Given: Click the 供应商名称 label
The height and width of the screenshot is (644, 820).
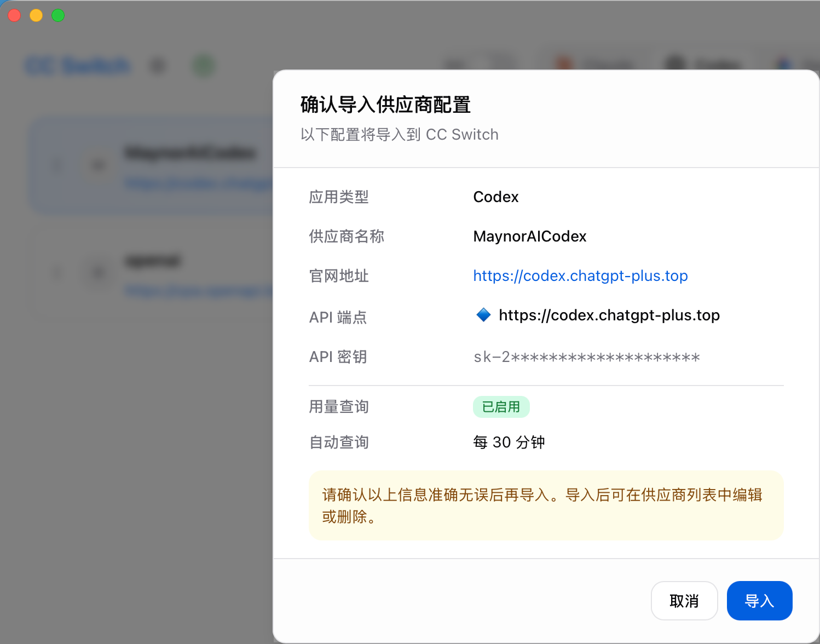Looking at the screenshot, I should [346, 236].
